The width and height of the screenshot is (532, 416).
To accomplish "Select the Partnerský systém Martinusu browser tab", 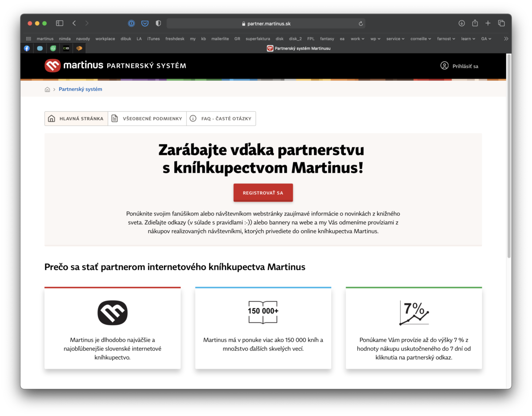I will pyautogui.click(x=298, y=48).
